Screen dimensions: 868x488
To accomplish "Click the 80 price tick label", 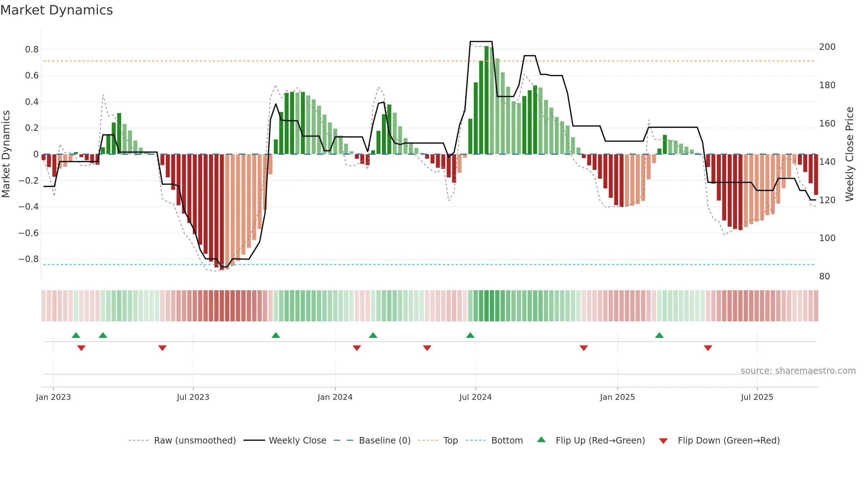I will [825, 277].
